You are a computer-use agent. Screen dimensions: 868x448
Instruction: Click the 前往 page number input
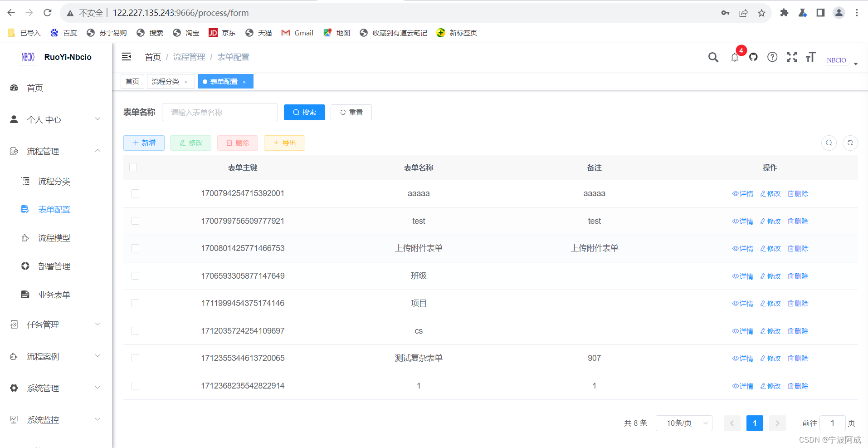point(833,423)
